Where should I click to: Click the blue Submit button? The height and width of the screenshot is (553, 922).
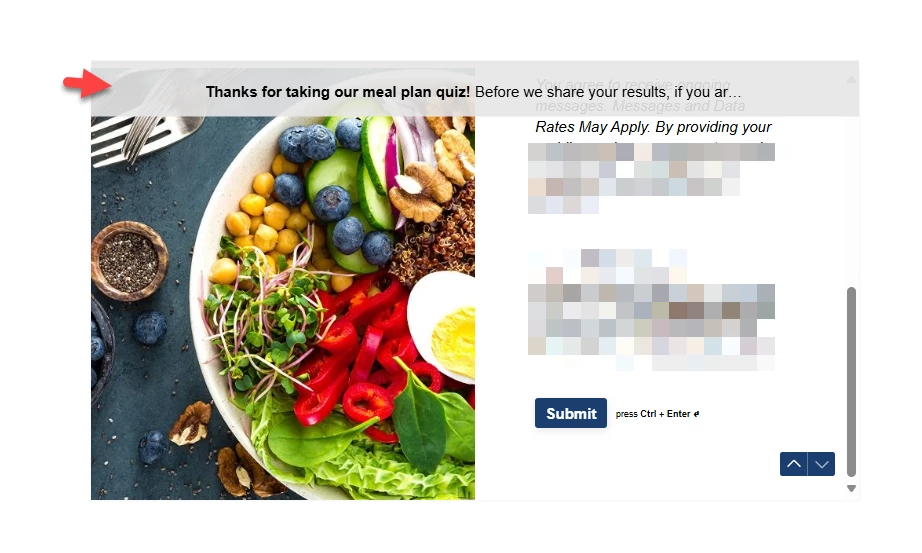click(x=570, y=413)
